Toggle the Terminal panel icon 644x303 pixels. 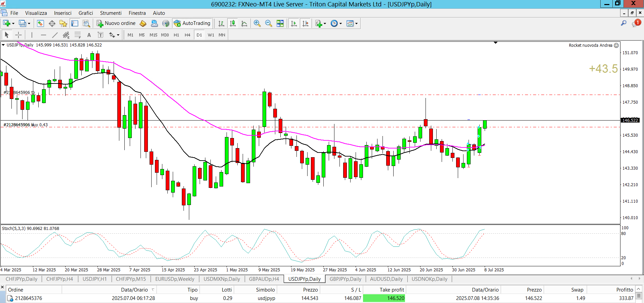pyautogui.click(x=75, y=23)
